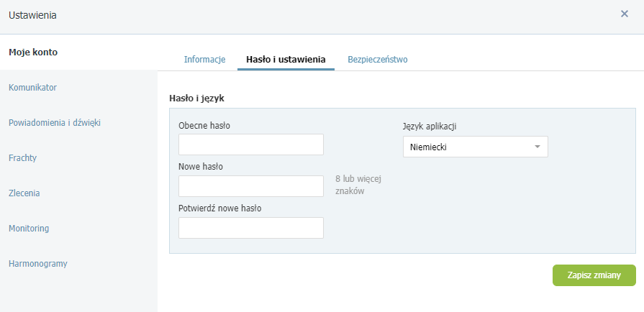644x312 pixels.
Task: Switch to the Informacje tab
Action: point(205,60)
